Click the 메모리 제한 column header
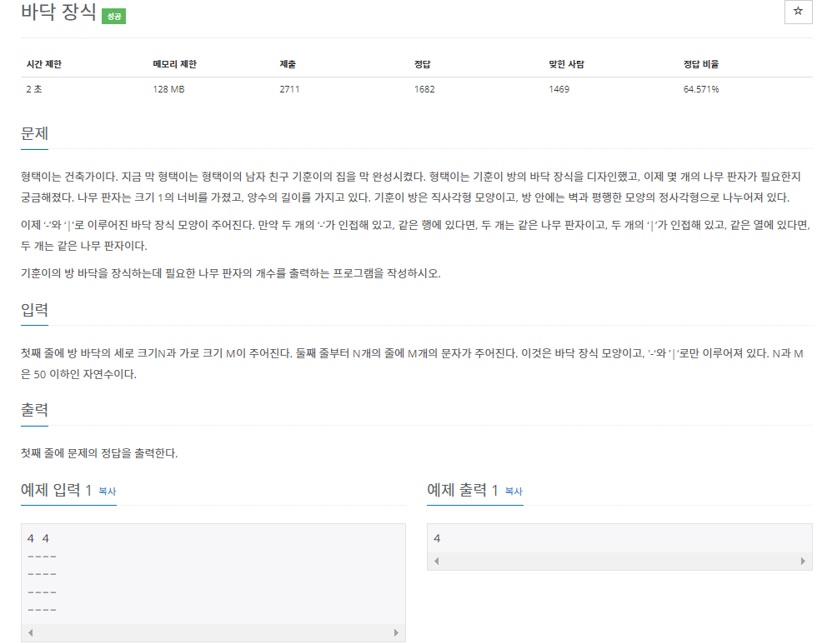 (x=174, y=64)
